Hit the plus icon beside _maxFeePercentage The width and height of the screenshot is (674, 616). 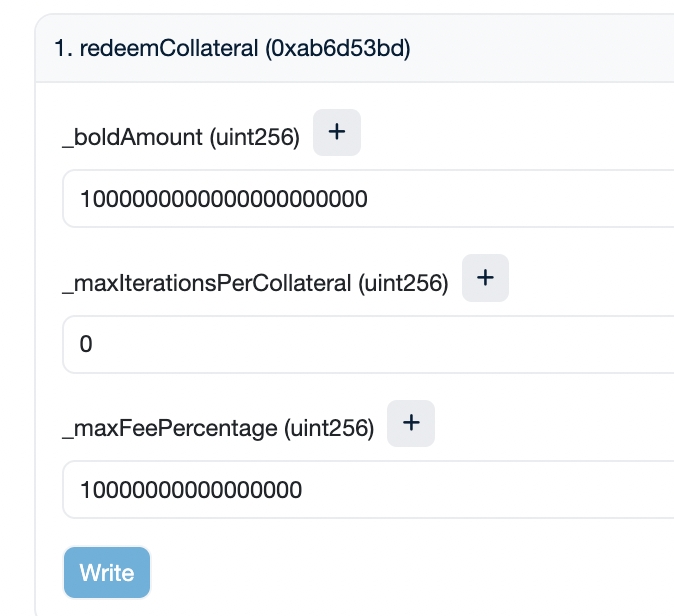[411, 425]
